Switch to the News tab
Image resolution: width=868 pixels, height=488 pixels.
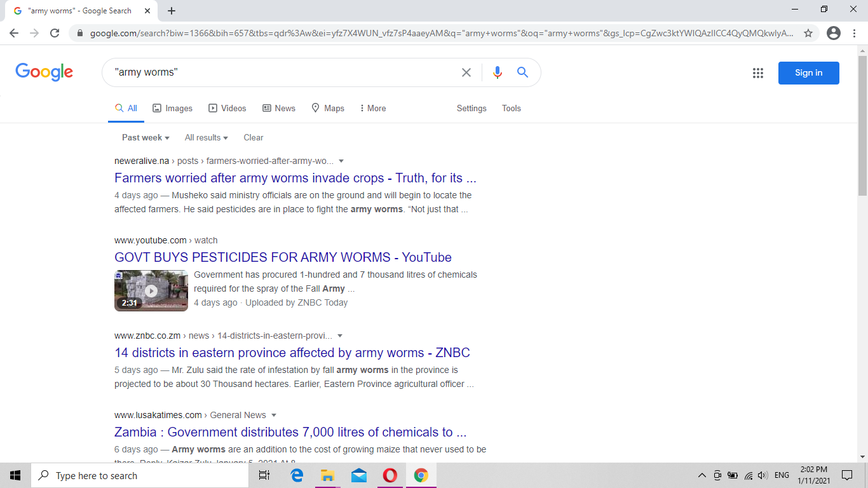click(x=279, y=109)
